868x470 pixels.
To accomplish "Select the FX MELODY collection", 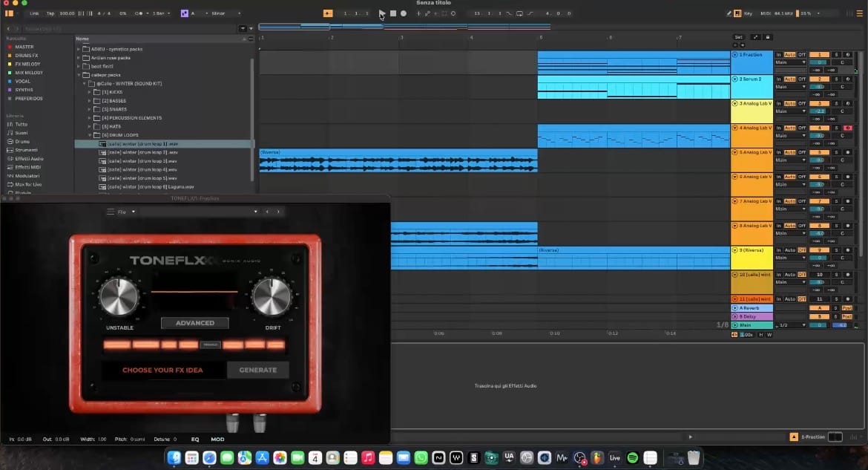I will coord(27,65).
